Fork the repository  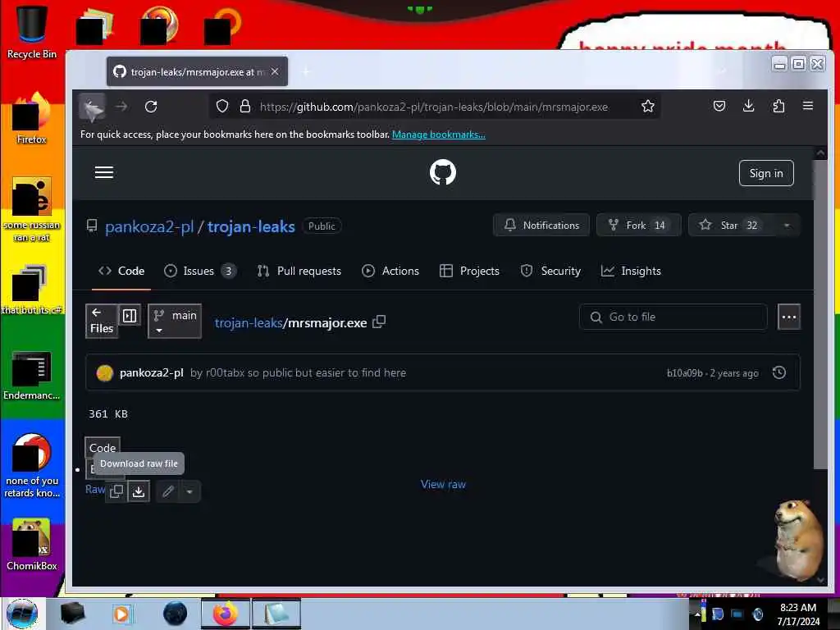click(x=638, y=225)
